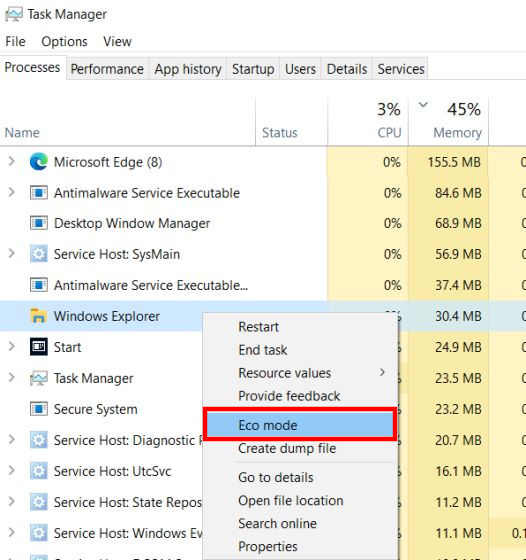Expand the Service Host: Windows Ev group
The height and width of the screenshot is (560, 526).
(x=12, y=533)
